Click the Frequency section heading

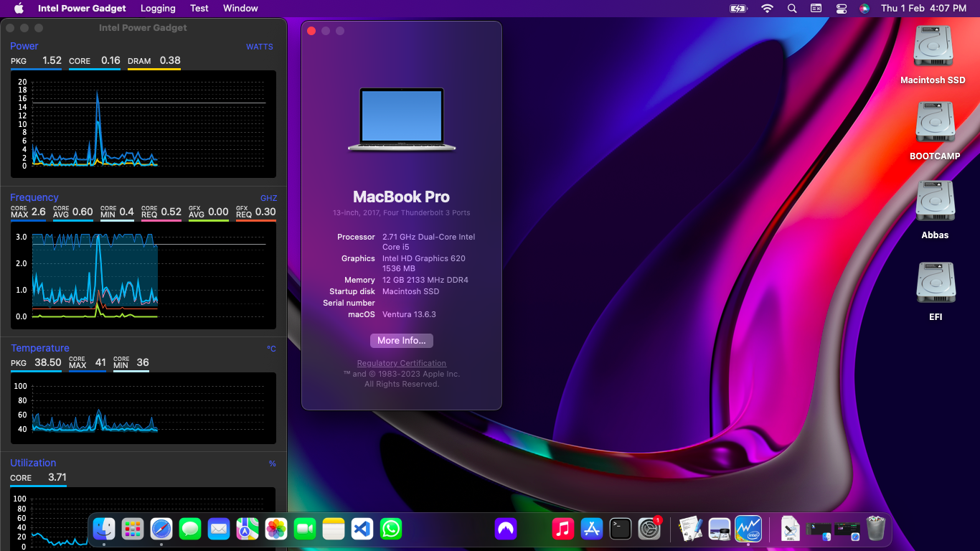[x=34, y=197]
